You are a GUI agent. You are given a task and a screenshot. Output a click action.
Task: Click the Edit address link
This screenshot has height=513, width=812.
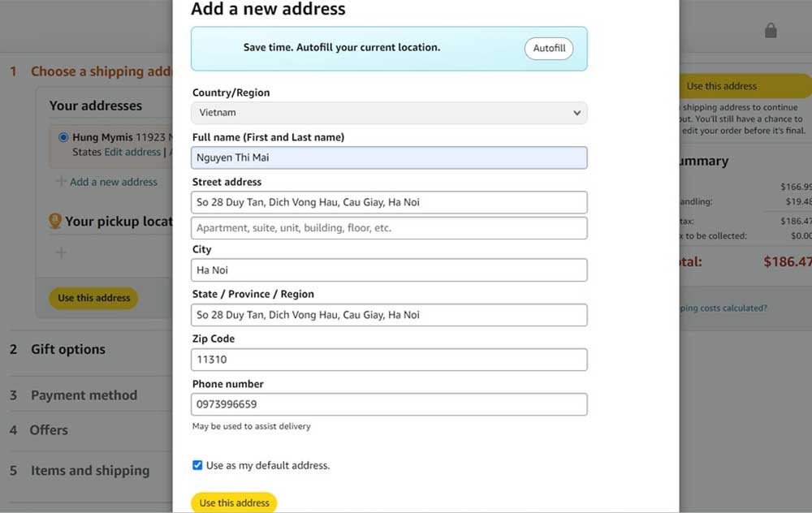tap(132, 152)
